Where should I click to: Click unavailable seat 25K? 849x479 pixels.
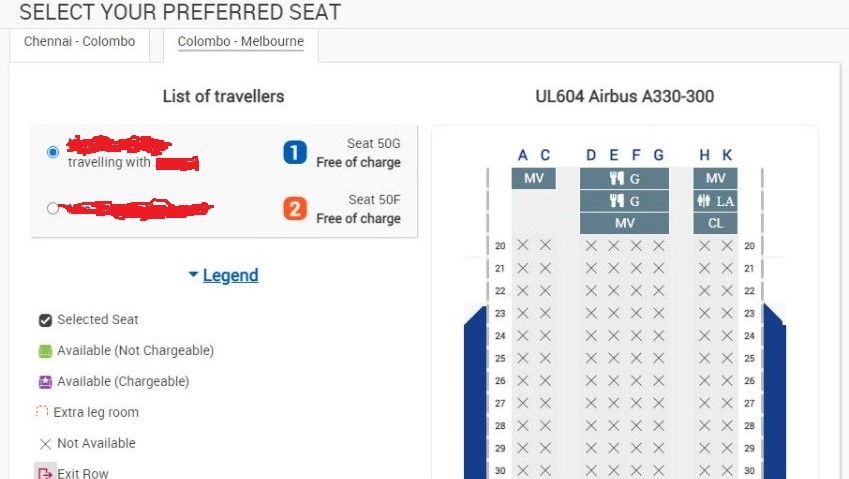(x=727, y=358)
